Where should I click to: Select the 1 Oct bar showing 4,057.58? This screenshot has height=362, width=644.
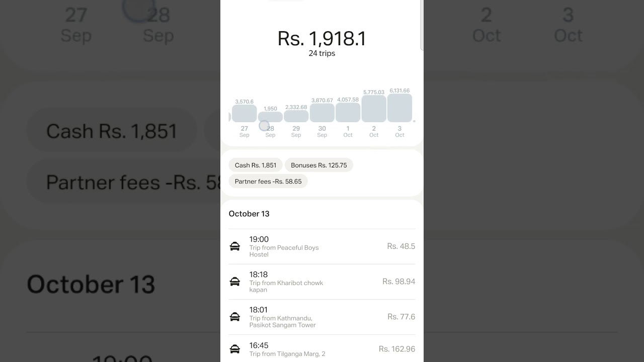pos(348,112)
